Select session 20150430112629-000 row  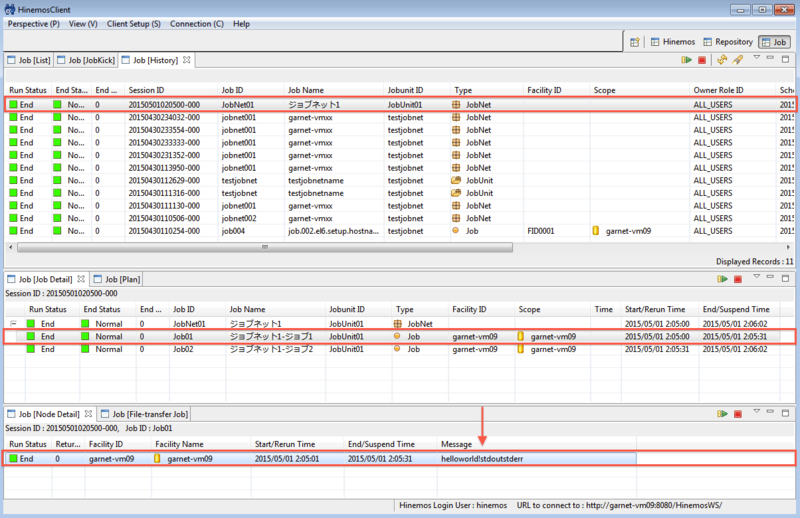click(x=400, y=181)
